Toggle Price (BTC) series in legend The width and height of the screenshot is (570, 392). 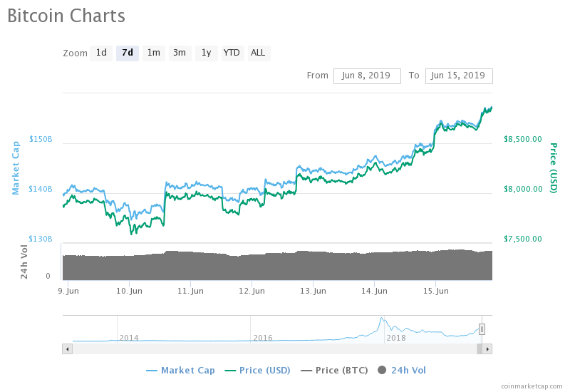coord(334,371)
